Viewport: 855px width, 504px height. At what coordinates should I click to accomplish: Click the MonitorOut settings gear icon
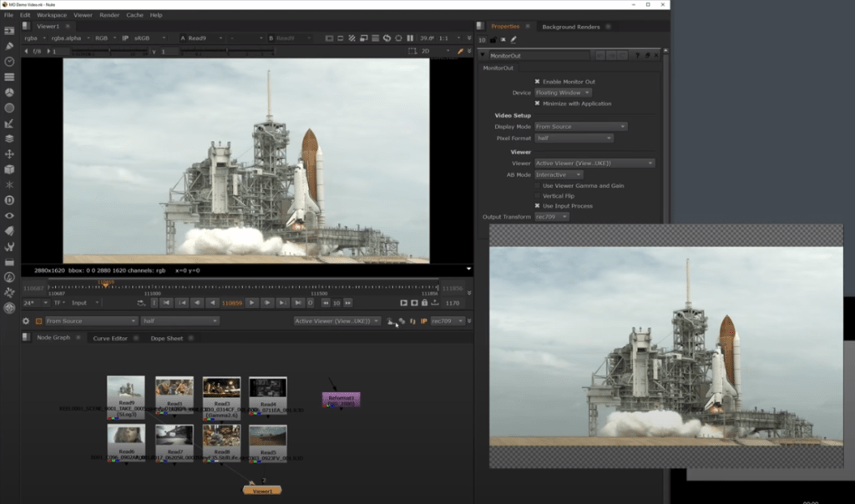26,321
